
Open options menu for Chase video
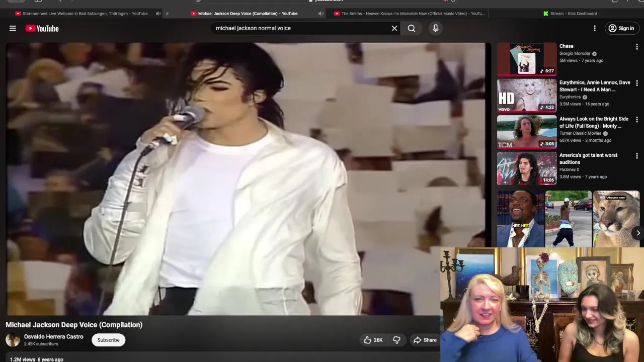[x=637, y=47]
